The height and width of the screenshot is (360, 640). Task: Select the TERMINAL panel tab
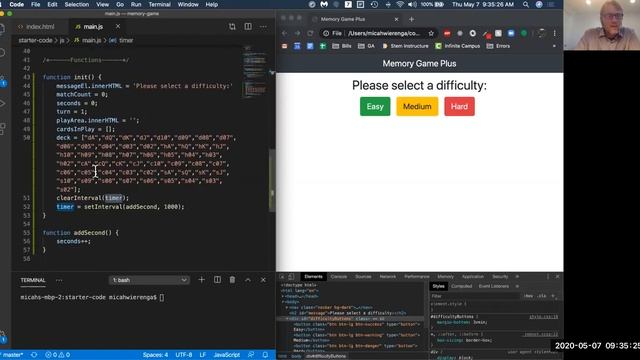(x=33, y=280)
